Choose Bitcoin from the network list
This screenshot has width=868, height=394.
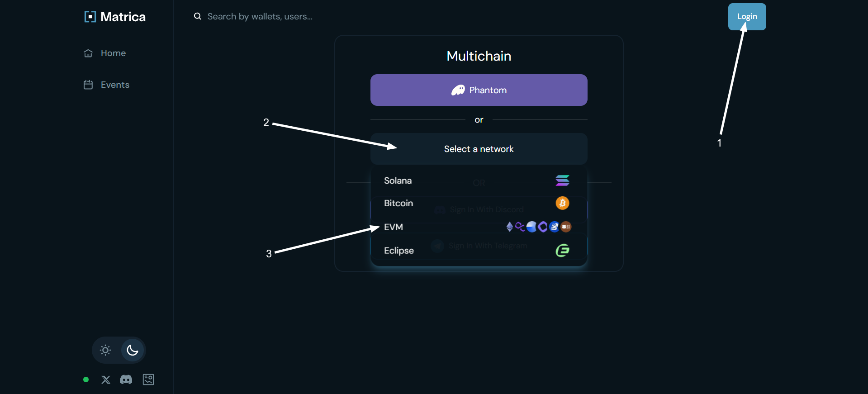tap(479, 203)
